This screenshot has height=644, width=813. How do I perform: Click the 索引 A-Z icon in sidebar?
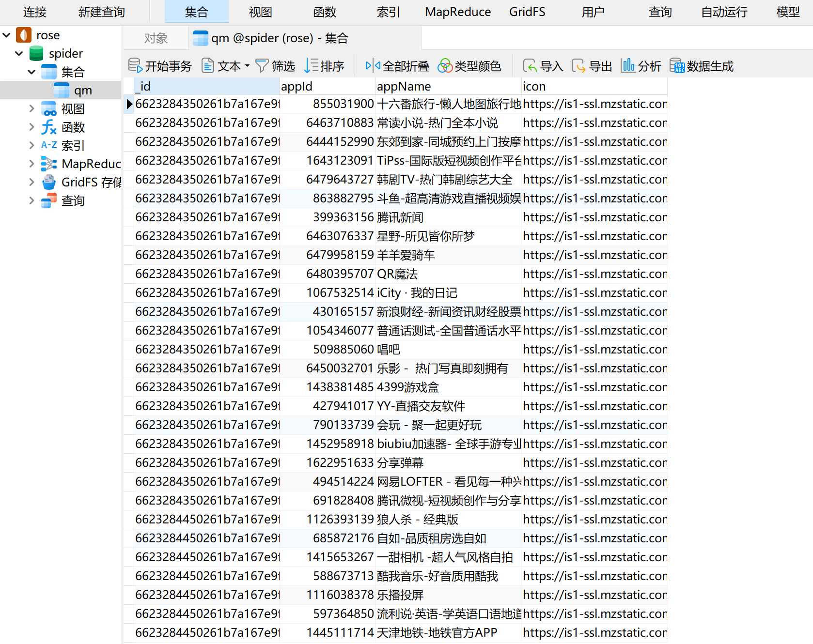click(49, 145)
